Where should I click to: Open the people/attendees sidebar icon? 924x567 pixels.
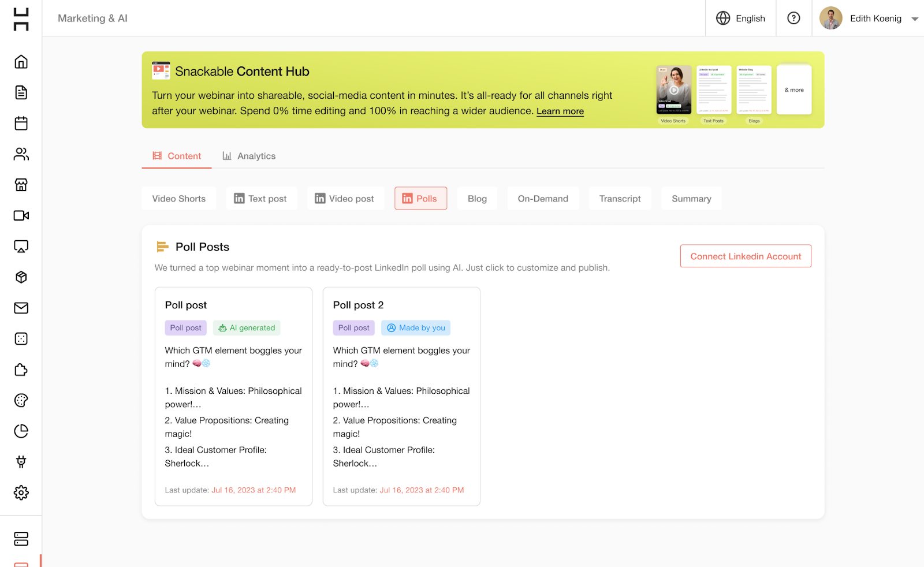(x=21, y=154)
